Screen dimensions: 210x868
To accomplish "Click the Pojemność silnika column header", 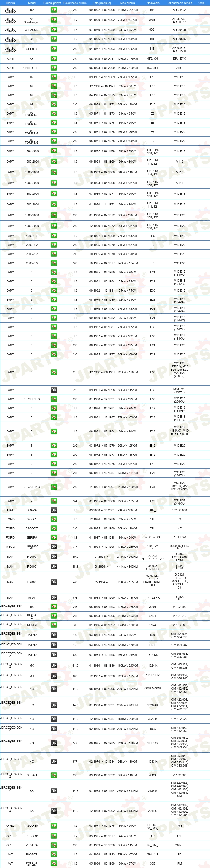I will [75, 3].
